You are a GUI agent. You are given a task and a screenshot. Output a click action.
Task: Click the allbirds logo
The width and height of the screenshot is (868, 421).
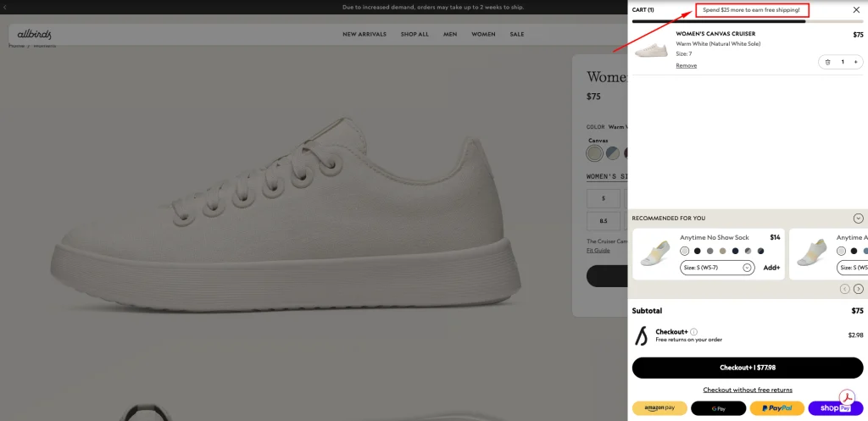coord(34,34)
